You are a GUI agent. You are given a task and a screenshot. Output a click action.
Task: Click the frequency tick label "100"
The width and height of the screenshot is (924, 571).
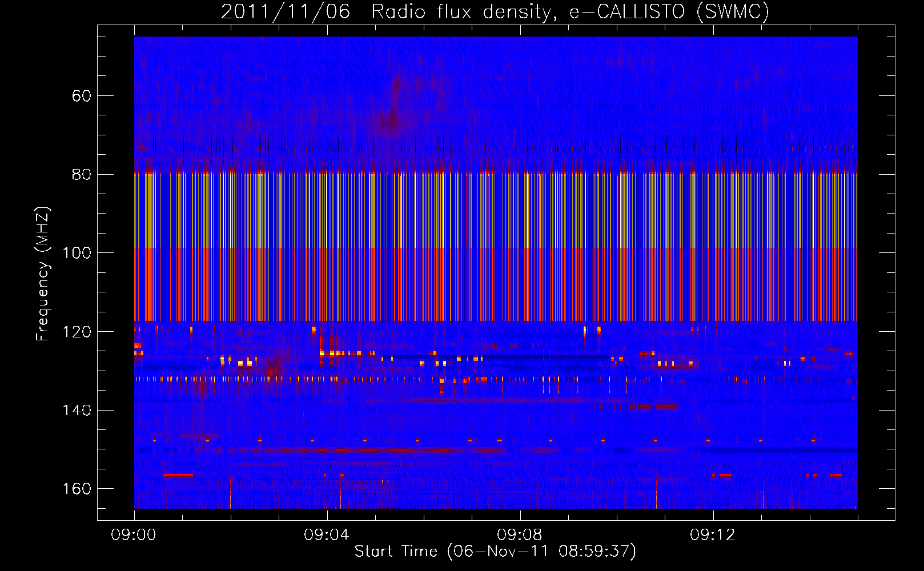point(77,253)
